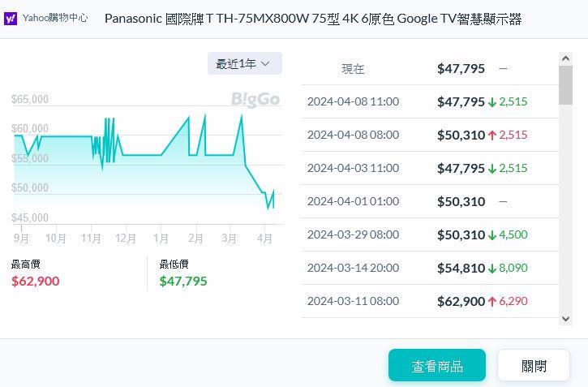Select the 2024-03-11 08:00 price row

tap(430, 301)
